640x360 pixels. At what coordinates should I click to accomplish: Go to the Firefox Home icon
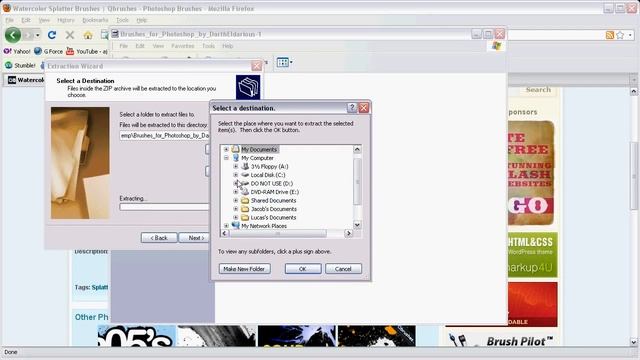point(88,36)
